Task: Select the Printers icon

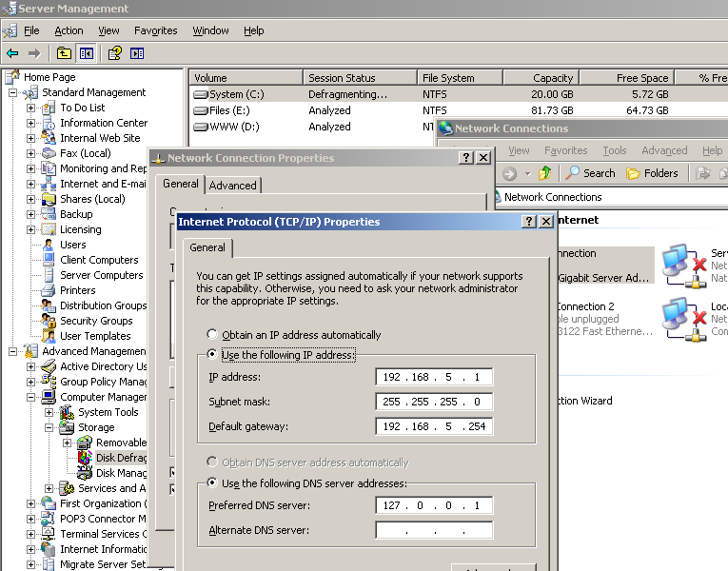Action: tap(49, 290)
